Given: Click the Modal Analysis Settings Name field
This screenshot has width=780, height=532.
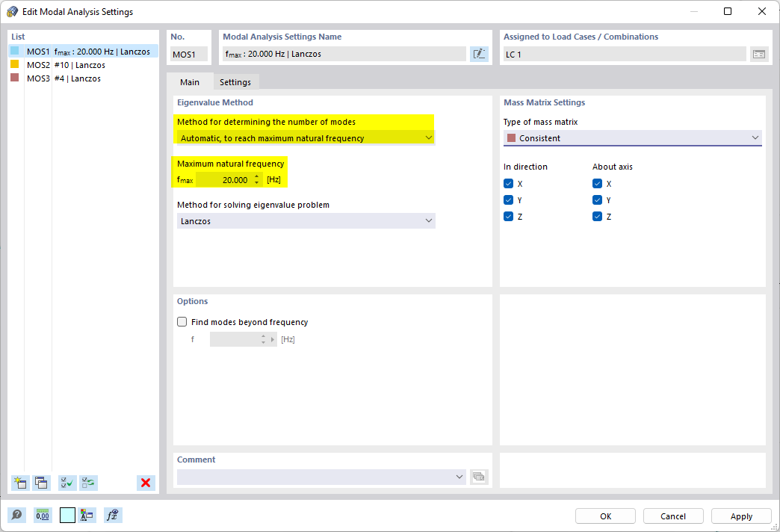Looking at the screenshot, I should click(344, 54).
